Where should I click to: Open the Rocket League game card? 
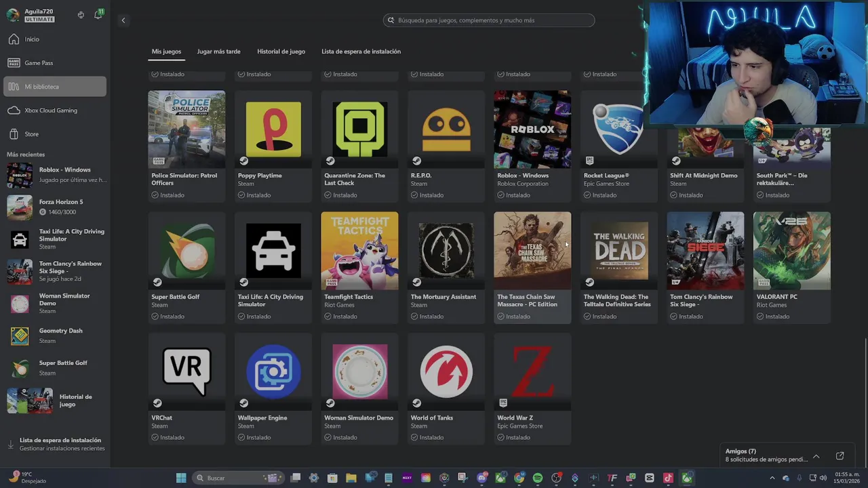pyautogui.click(x=619, y=146)
